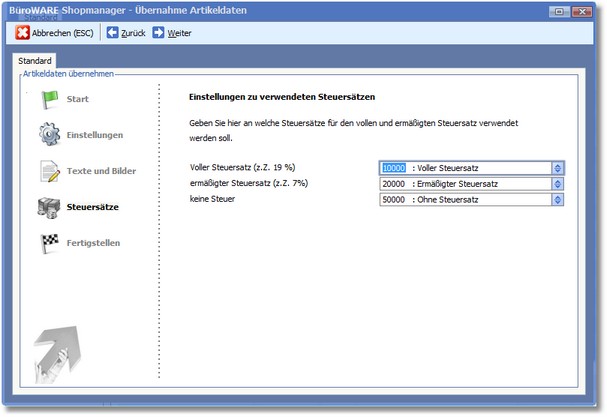Viewport: 607px width, 417px height.
Task: Click the Texte und Bilder notepad icon
Action: [x=50, y=171]
